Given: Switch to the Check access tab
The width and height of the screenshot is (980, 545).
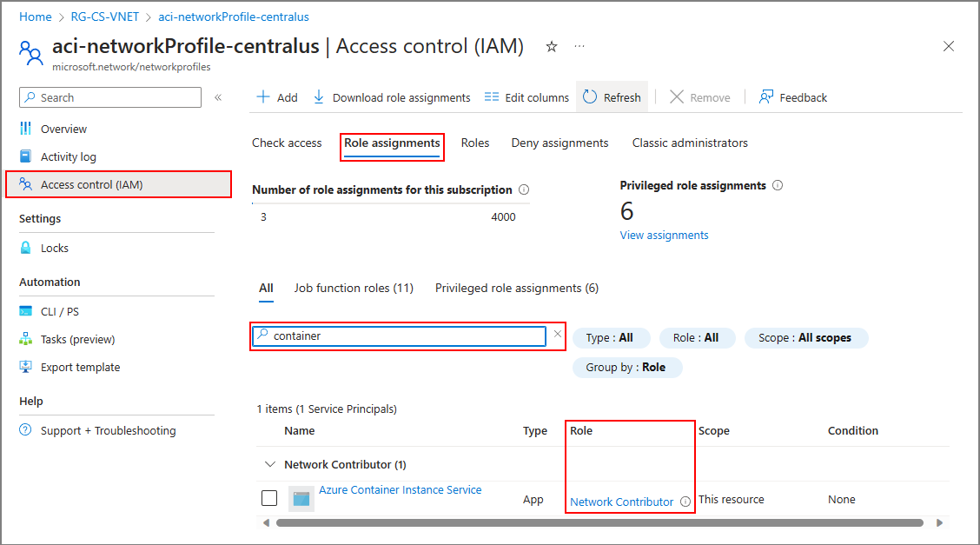Looking at the screenshot, I should [287, 143].
